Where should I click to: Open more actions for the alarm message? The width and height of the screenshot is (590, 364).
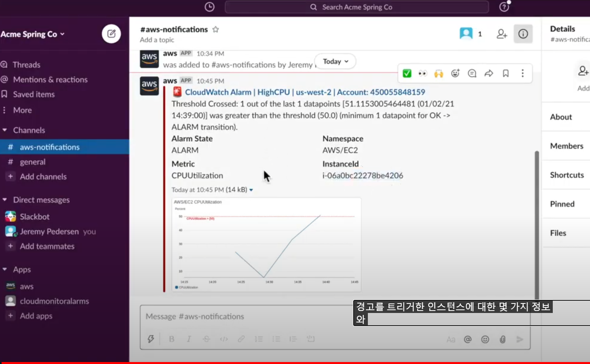point(523,73)
